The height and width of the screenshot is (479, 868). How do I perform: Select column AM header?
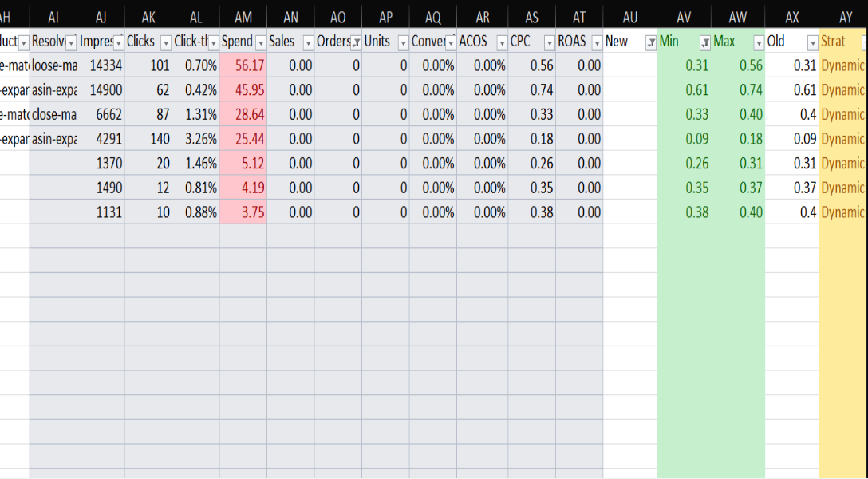click(243, 18)
